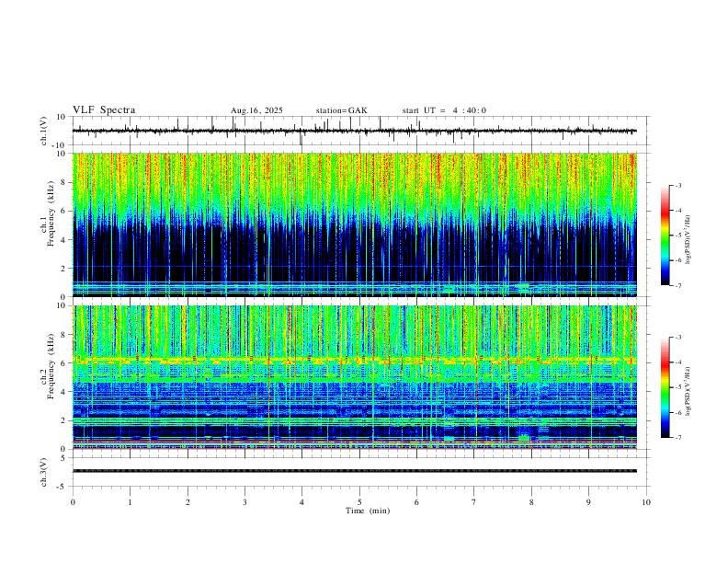Click the ch.1 waveform trace

click(x=355, y=131)
